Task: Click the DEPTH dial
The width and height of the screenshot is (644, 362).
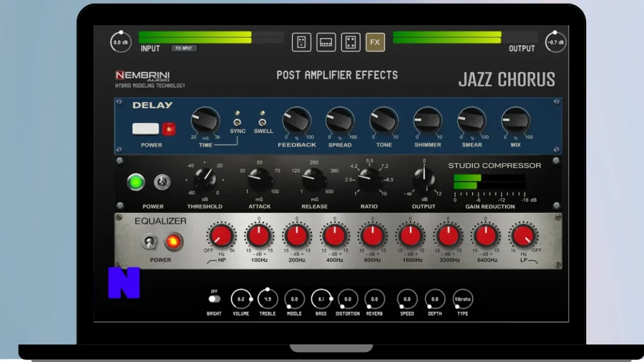Action: click(x=435, y=299)
